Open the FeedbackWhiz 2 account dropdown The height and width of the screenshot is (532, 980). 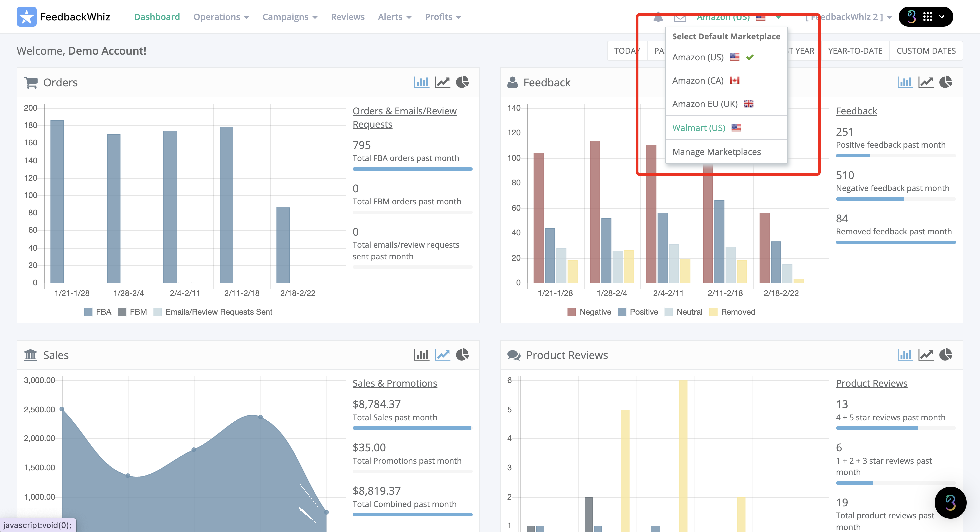pyautogui.click(x=848, y=17)
